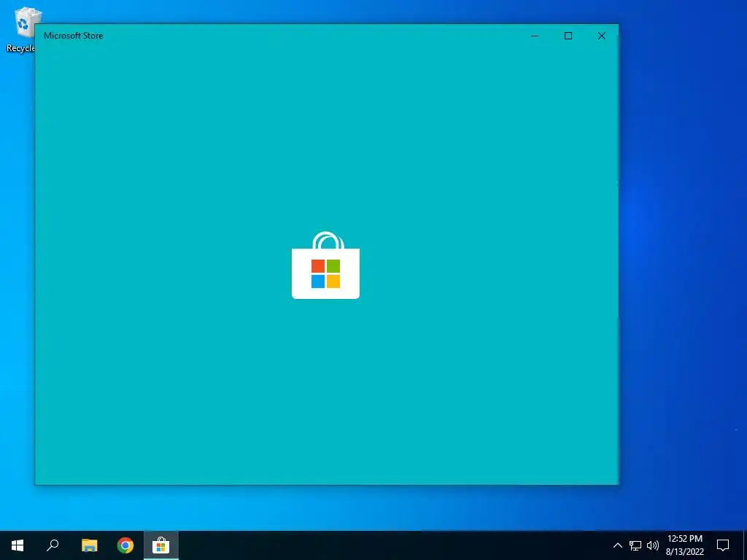Viewport: 747px width, 560px height.
Task: Open Google Chrome from taskbar
Action: pyautogui.click(x=125, y=545)
